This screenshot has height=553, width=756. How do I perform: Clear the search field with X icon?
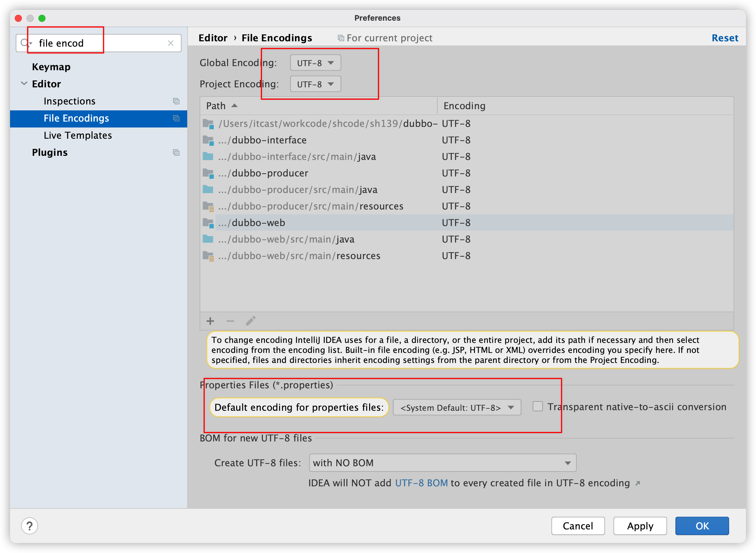pos(170,43)
